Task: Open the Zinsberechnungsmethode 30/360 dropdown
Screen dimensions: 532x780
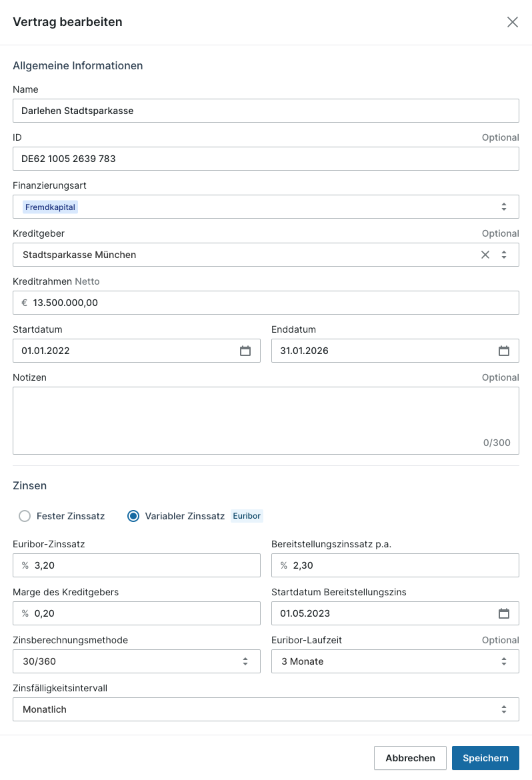Action: point(137,661)
